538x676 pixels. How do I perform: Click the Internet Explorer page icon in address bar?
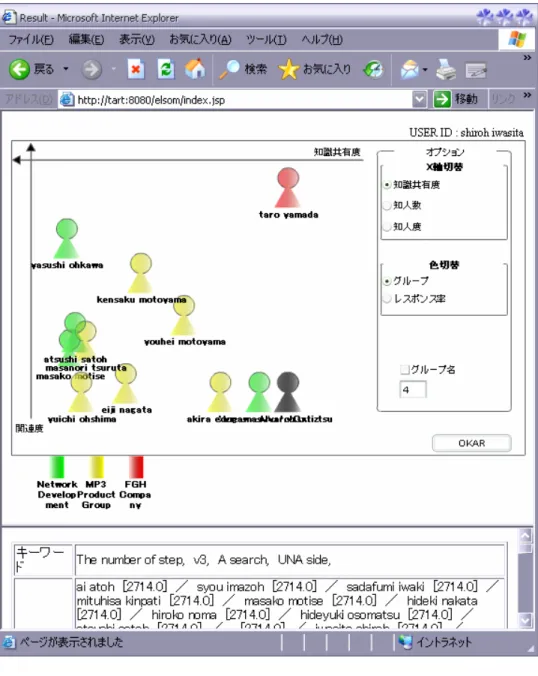(x=67, y=100)
